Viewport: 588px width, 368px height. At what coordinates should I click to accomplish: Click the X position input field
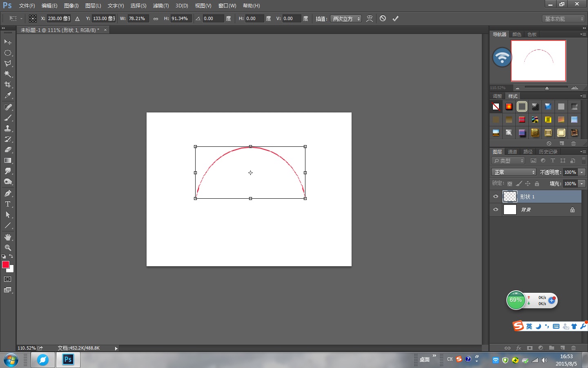[59, 19]
